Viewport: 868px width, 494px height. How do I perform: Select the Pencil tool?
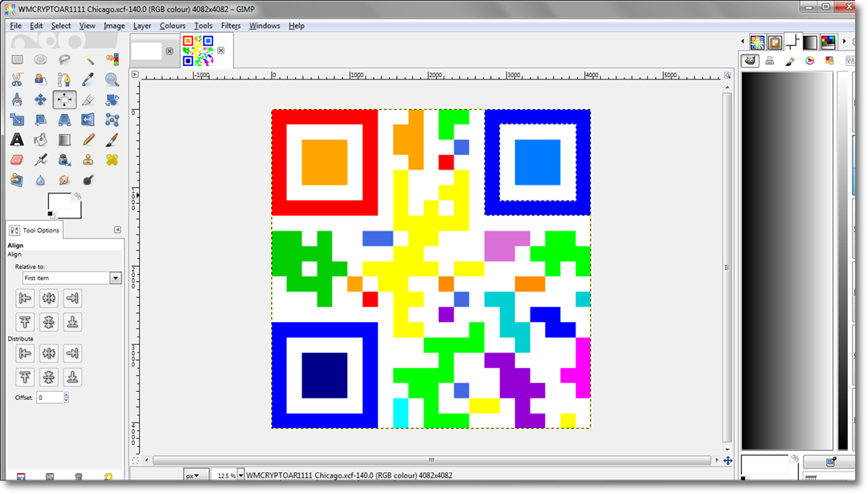click(x=88, y=140)
